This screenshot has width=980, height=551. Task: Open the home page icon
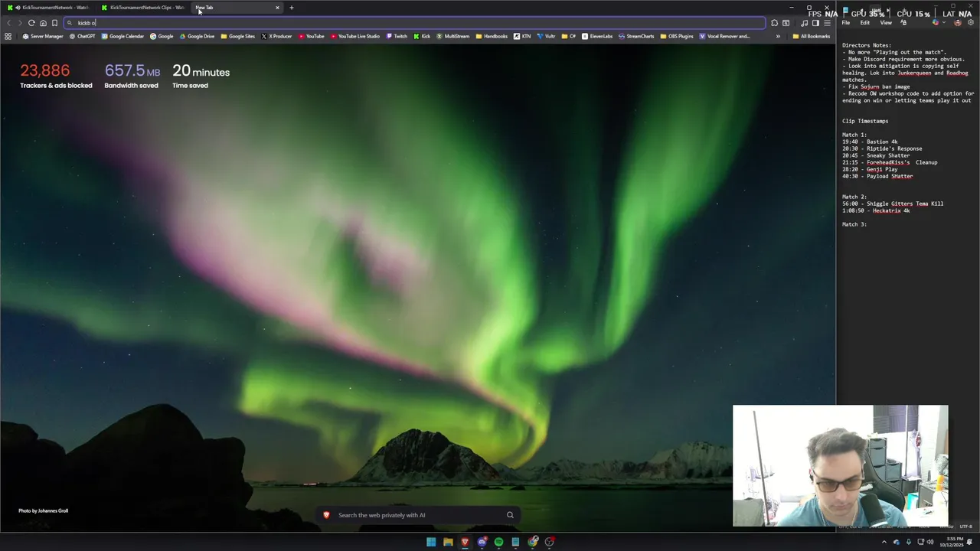click(43, 23)
